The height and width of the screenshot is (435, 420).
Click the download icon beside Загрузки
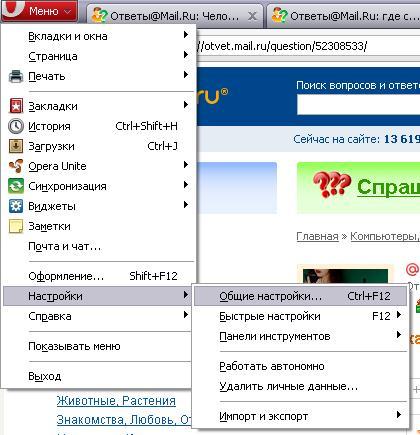tap(16, 146)
